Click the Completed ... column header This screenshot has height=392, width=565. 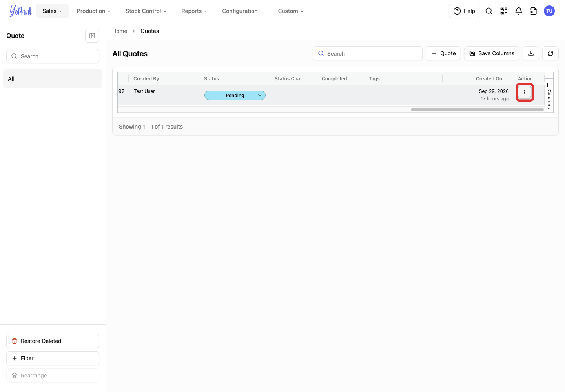[x=341, y=79]
